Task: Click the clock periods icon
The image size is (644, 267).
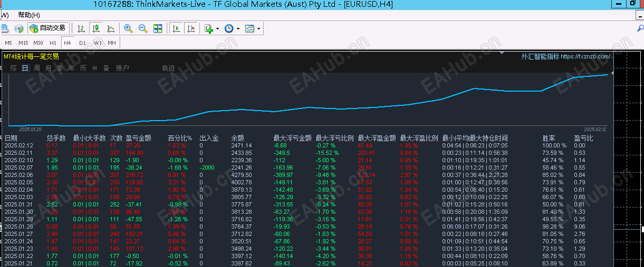Action: click(229, 28)
